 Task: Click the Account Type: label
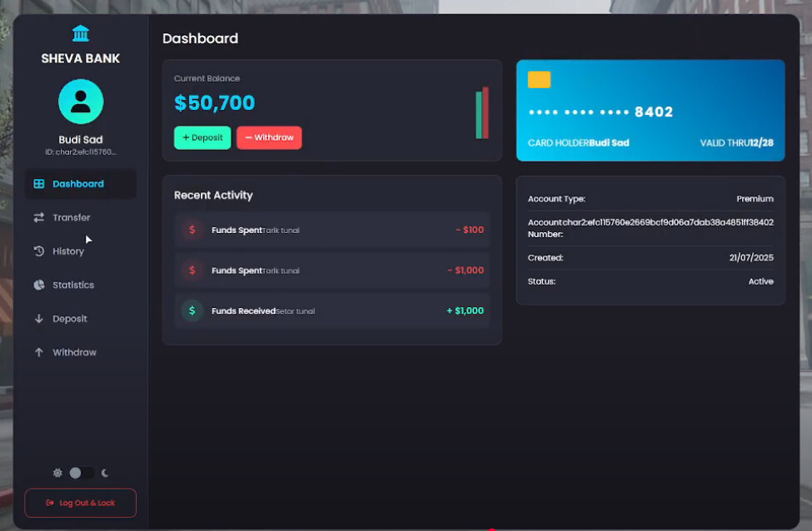coord(556,199)
